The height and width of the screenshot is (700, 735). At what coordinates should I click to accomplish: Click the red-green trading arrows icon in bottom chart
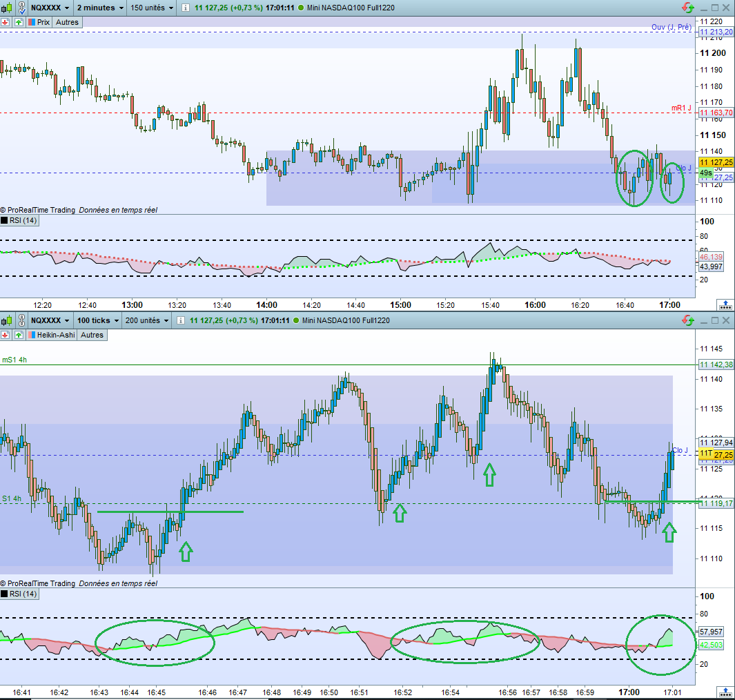coord(688,320)
